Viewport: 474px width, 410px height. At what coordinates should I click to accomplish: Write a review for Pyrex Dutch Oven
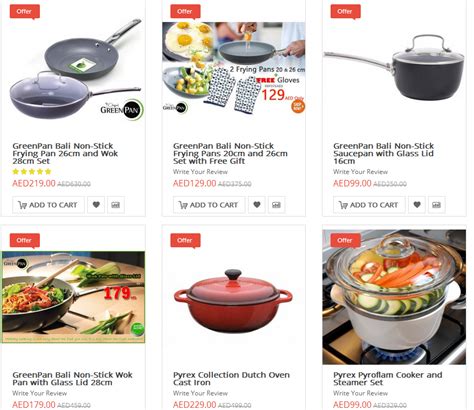tap(200, 393)
